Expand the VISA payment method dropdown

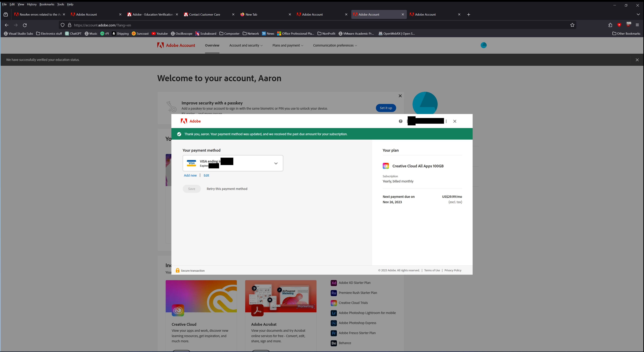point(276,163)
